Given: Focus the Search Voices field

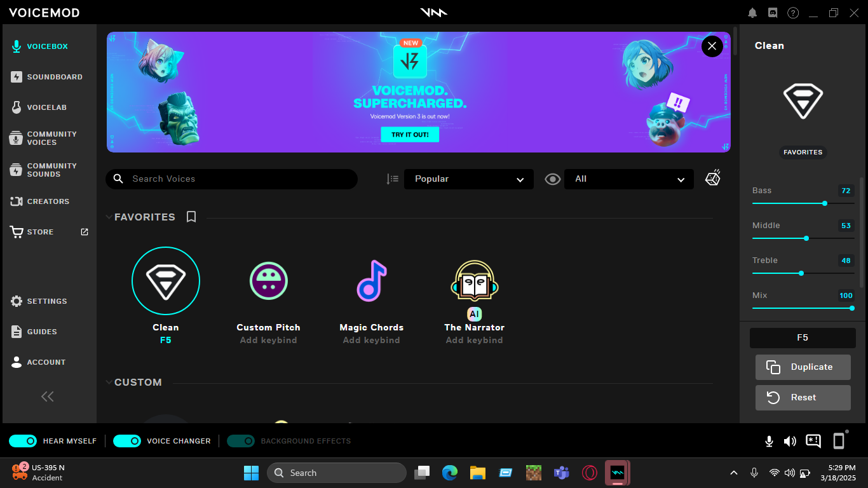Looking at the screenshot, I should [231, 179].
